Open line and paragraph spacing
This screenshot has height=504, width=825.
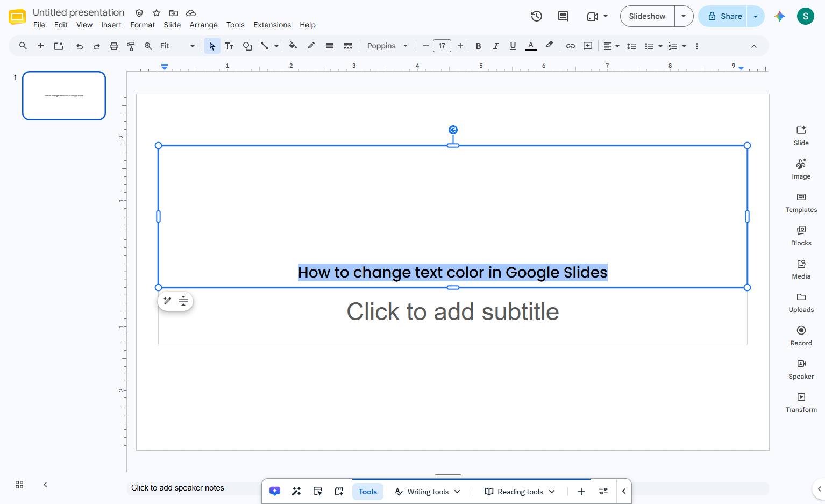tap(631, 46)
